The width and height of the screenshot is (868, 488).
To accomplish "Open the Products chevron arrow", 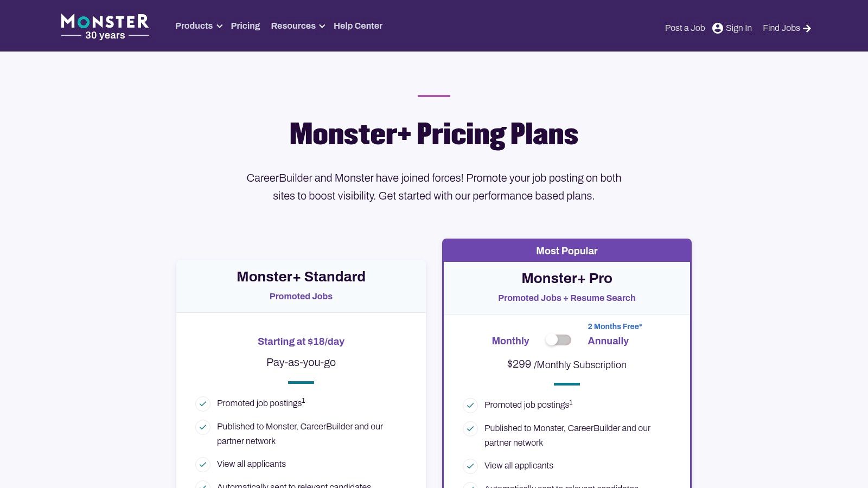I will tap(219, 26).
